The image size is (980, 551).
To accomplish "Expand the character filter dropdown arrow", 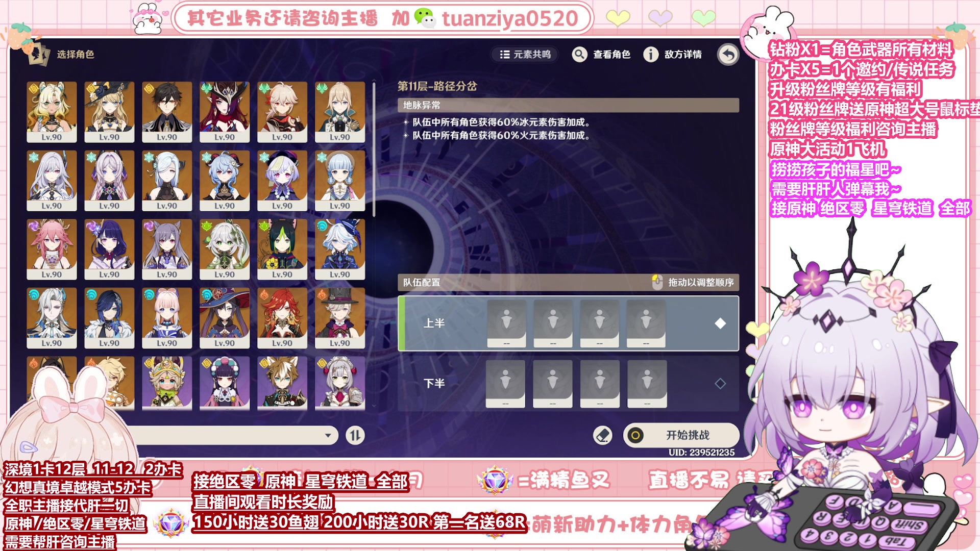I will click(328, 436).
